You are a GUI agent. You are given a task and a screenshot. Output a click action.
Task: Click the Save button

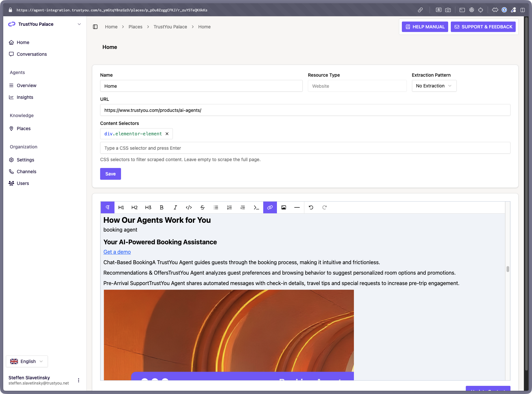click(x=111, y=174)
